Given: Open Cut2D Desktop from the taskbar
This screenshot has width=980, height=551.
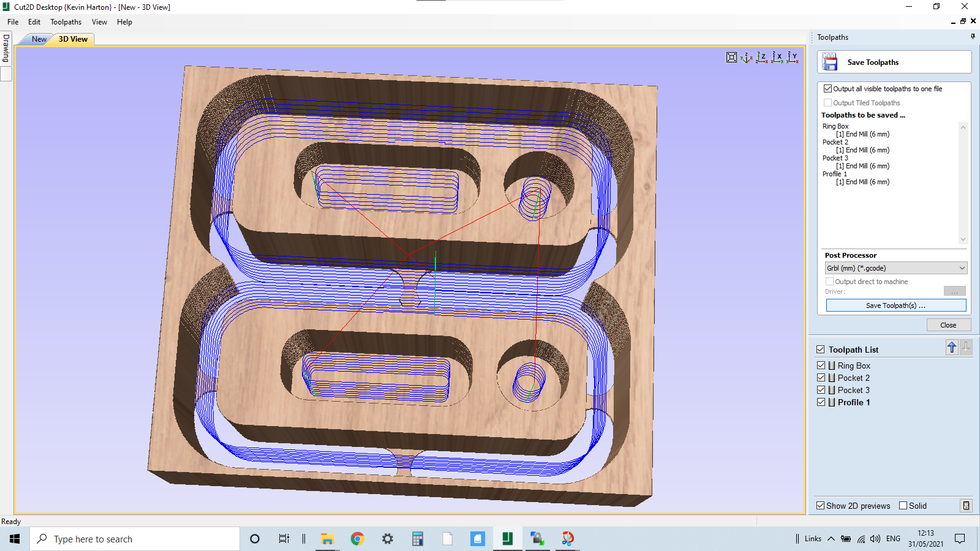Looking at the screenshot, I should point(507,539).
